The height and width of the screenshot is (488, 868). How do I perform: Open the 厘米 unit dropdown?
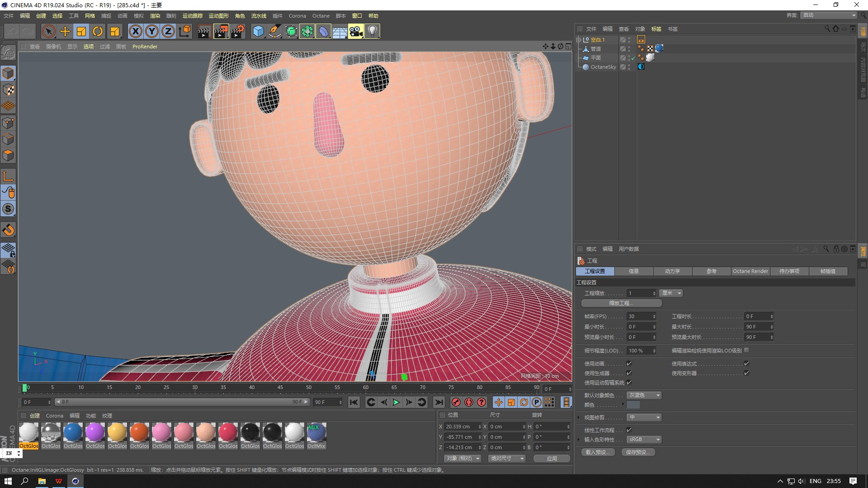pyautogui.click(x=671, y=293)
